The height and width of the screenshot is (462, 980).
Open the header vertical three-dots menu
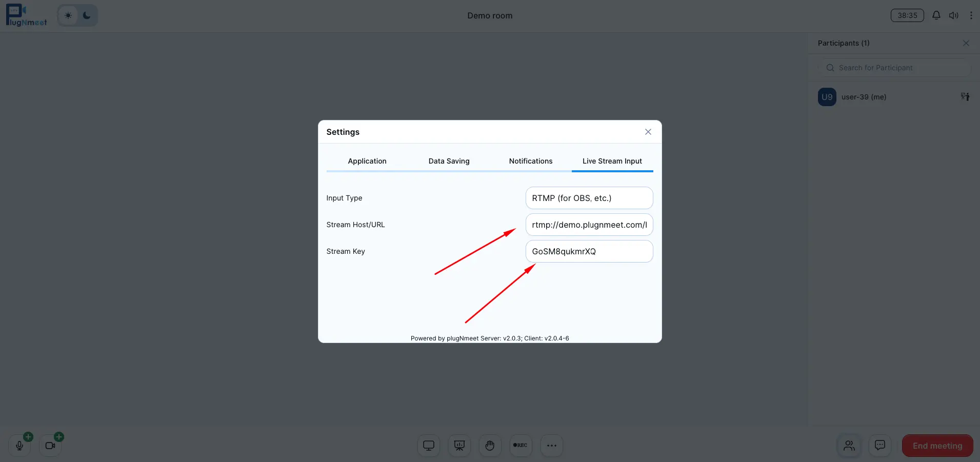pyautogui.click(x=971, y=15)
